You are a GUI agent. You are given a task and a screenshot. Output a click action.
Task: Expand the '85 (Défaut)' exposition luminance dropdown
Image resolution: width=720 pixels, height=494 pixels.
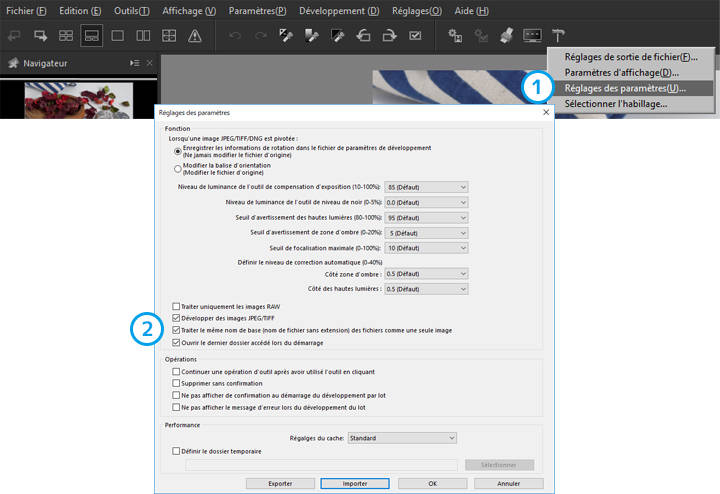point(427,186)
